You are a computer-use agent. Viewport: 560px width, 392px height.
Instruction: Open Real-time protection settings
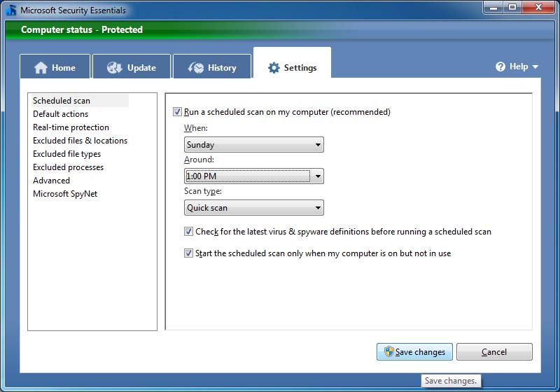coord(71,127)
